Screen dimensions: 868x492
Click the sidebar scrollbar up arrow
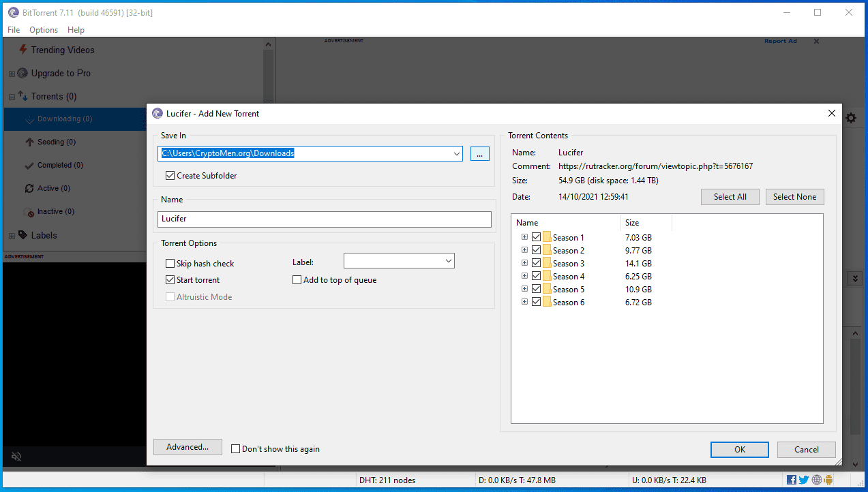coord(268,43)
